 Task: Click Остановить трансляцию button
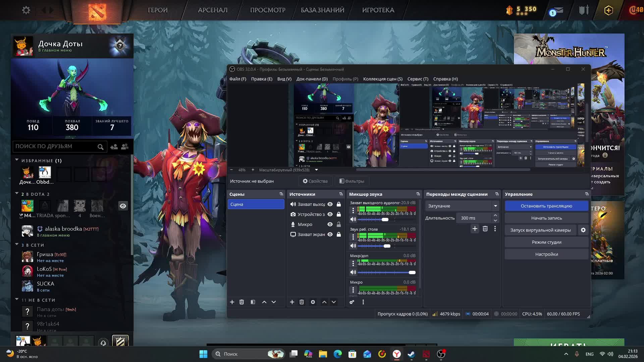point(546,206)
